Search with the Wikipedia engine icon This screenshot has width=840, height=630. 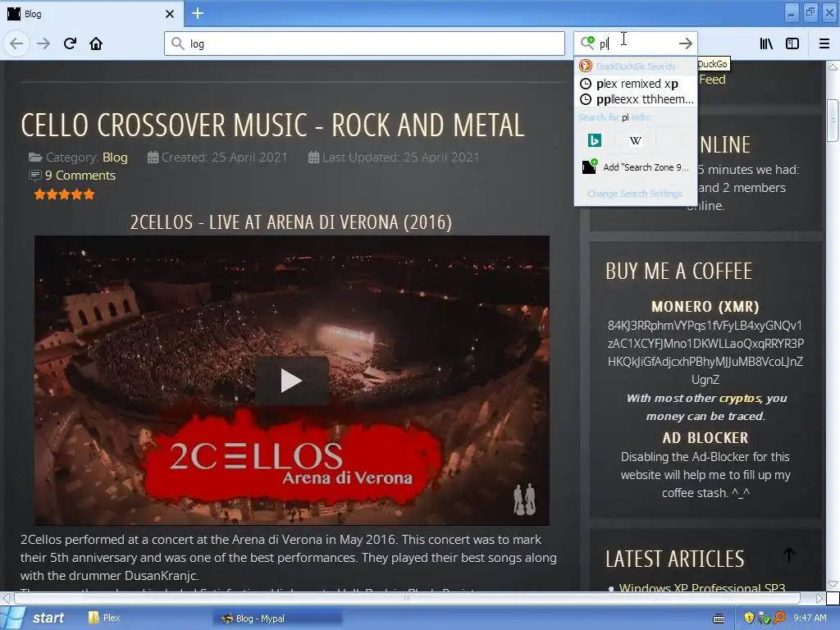[636, 140]
